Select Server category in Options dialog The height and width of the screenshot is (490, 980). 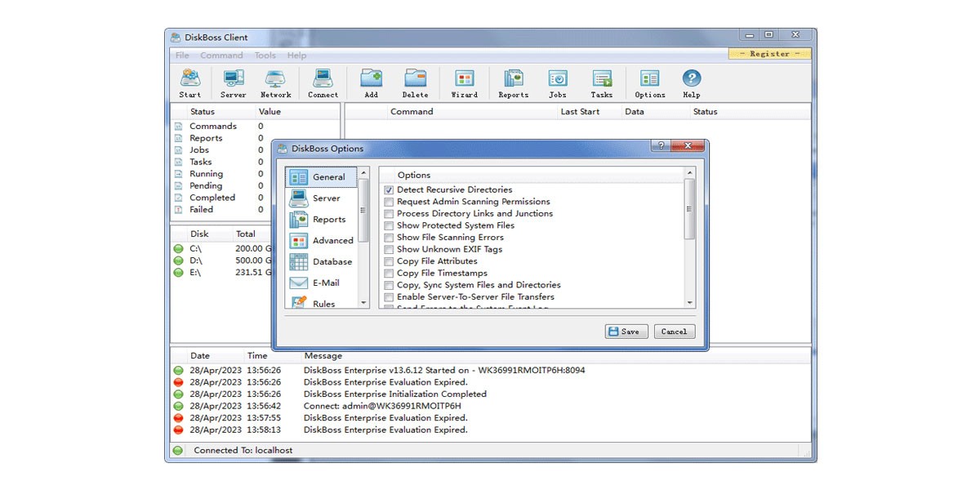[x=321, y=198]
